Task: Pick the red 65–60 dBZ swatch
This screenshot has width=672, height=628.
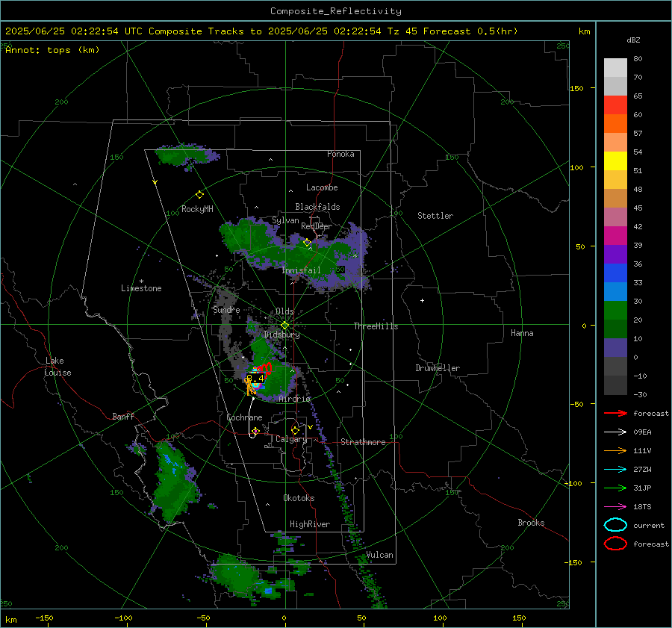Action: [x=615, y=105]
